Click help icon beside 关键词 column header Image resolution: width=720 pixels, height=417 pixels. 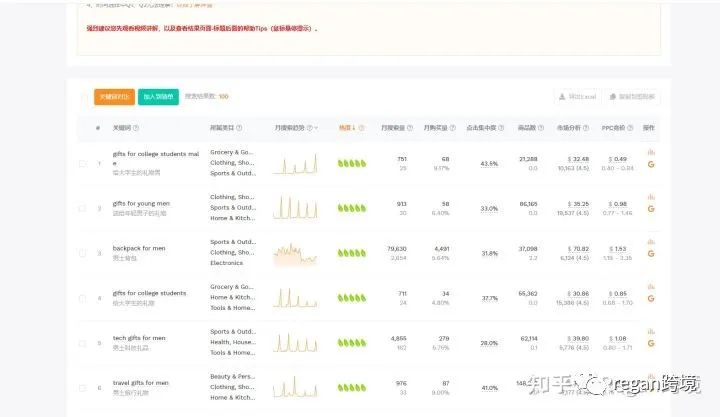(136, 128)
